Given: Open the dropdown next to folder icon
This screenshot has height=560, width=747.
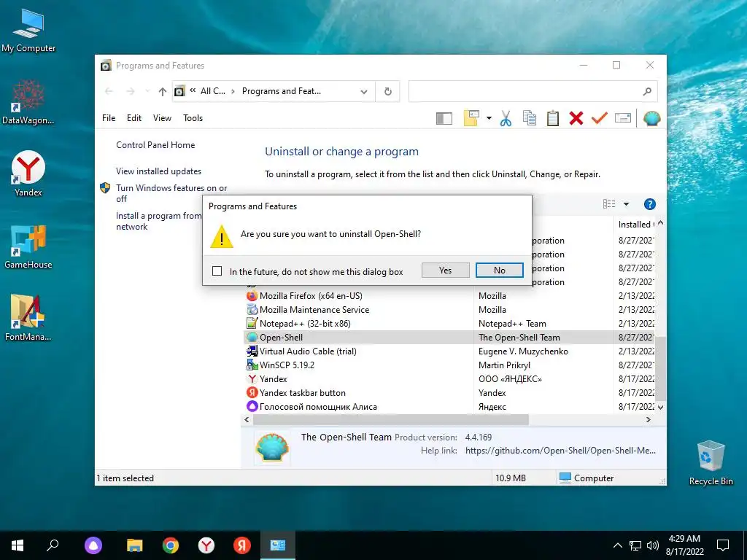Looking at the screenshot, I should tap(489, 118).
